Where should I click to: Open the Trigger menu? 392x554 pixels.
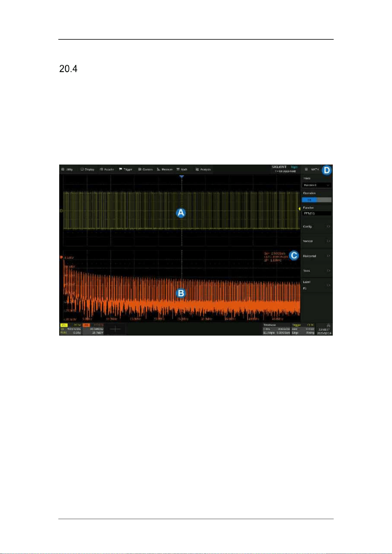(x=126, y=169)
